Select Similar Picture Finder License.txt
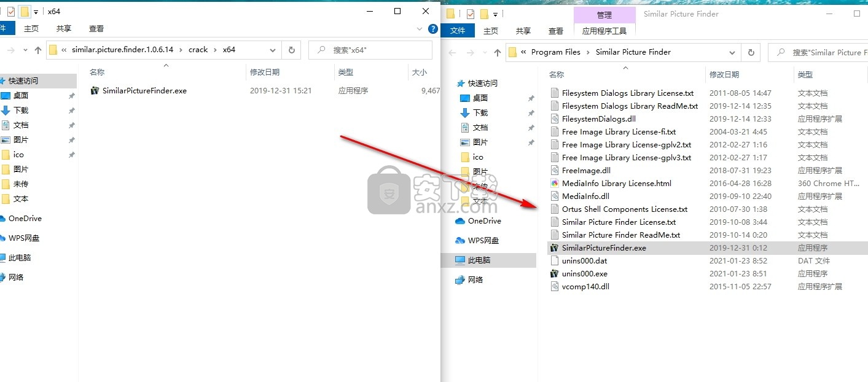868x382 pixels. pos(619,222)
